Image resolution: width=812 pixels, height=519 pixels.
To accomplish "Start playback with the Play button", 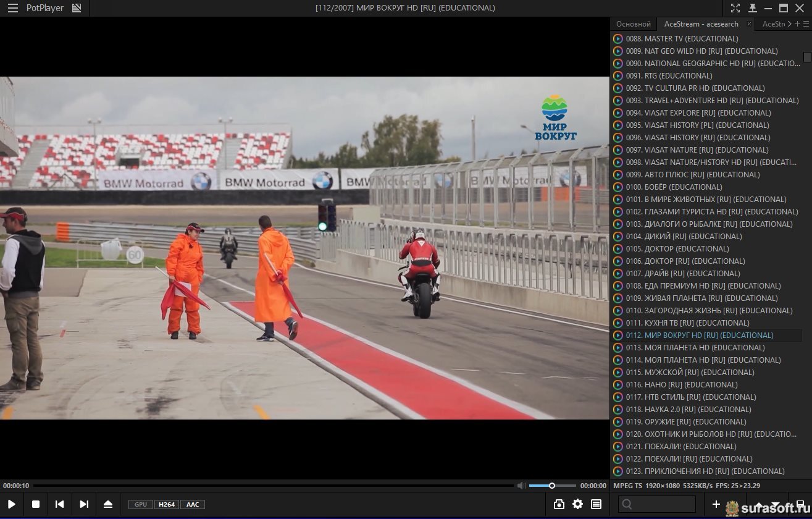I will pyautogui.click(x=12, y=504).
